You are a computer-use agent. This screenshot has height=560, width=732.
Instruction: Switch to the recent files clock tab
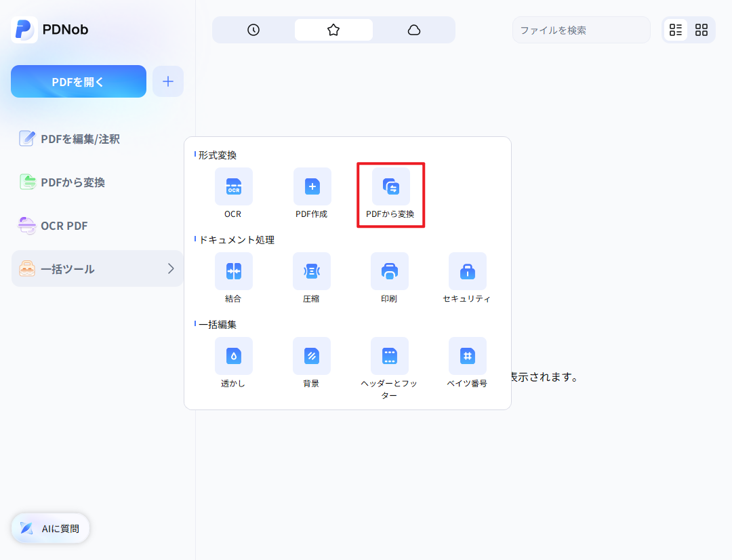[x=253, y=30]
